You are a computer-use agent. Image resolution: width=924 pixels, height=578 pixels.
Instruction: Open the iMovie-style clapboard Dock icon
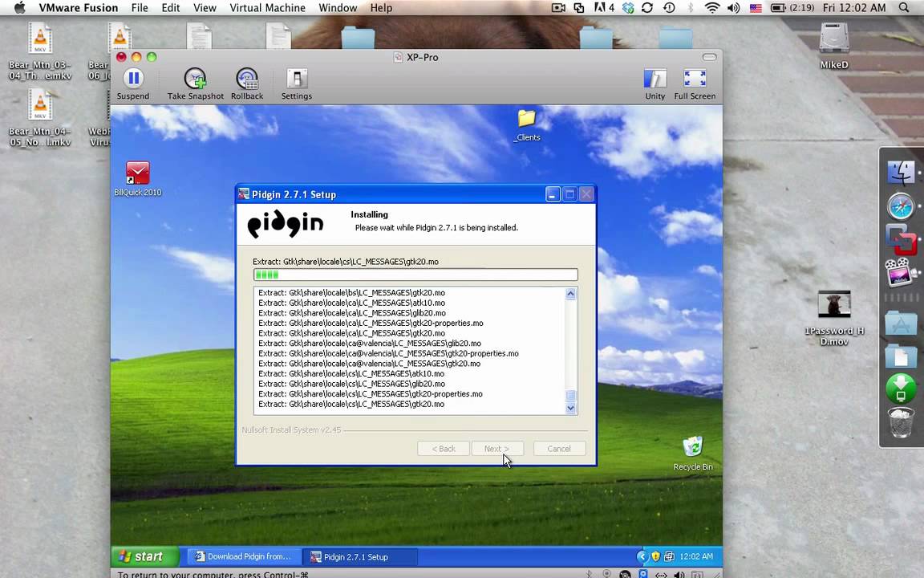[901, 272]
